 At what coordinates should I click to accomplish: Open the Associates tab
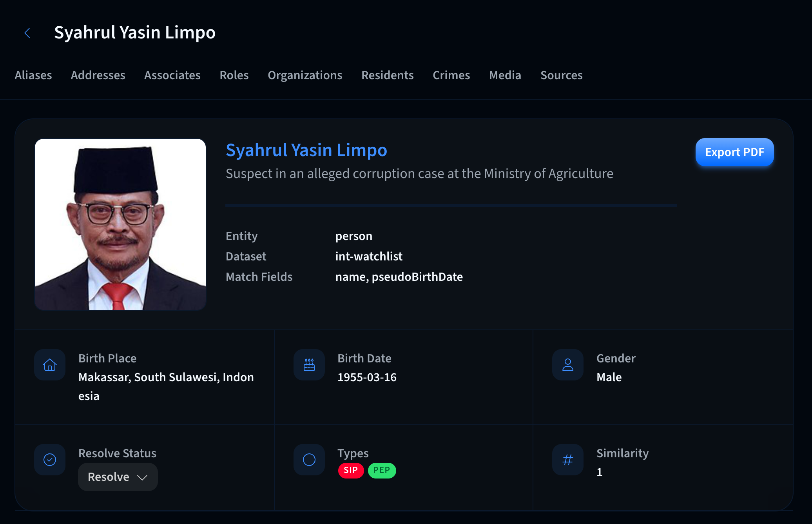pos(172,75)
